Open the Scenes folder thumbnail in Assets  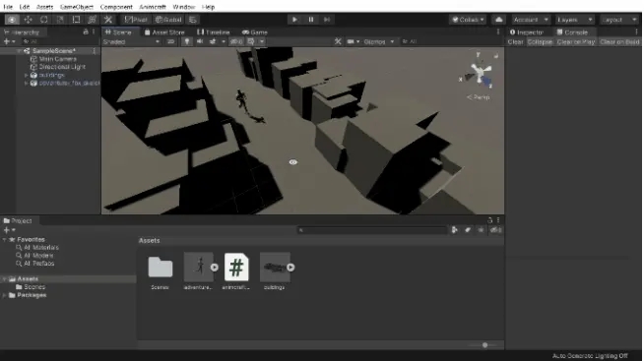coord(161,268)
